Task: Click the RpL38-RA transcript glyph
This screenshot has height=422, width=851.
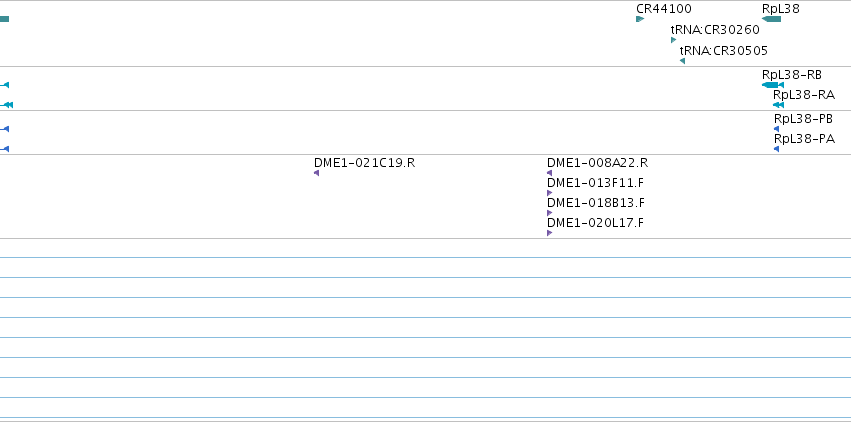Action: (778, 105)
